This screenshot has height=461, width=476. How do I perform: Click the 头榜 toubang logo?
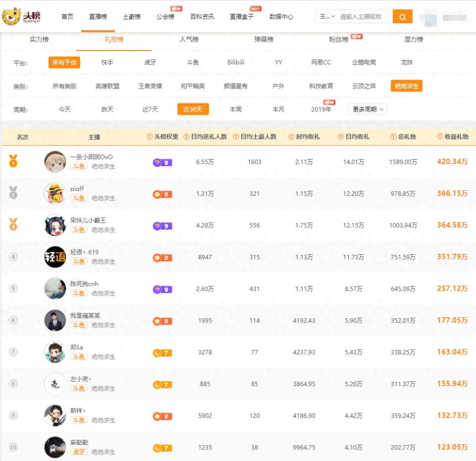coord(21,16)
